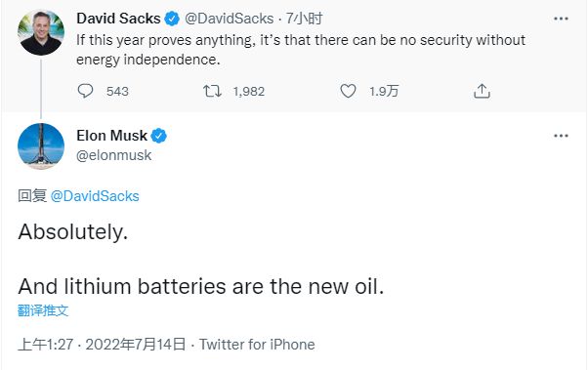Click the @elonmusk handle
Screen dimensions: 588x370
(114, 155)
